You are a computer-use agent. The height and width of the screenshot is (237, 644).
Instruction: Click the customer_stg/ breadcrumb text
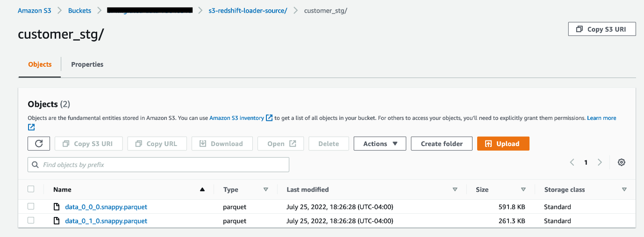pos(326,10)
